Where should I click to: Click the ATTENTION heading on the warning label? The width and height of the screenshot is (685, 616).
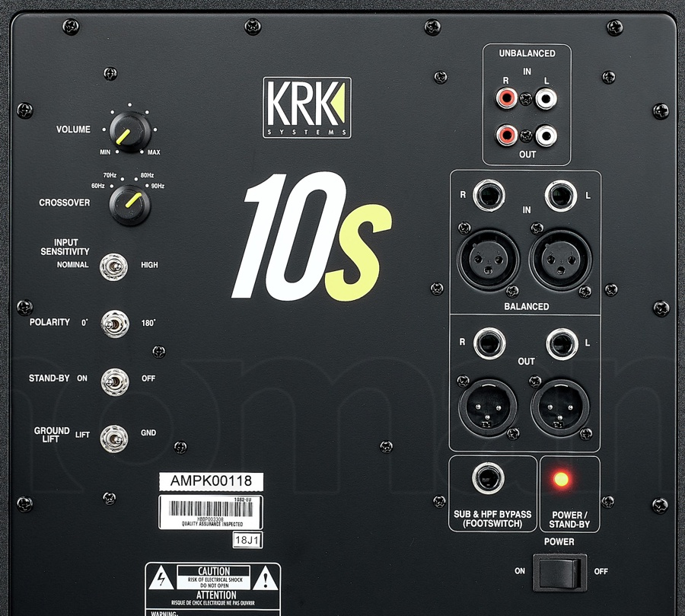216,595
